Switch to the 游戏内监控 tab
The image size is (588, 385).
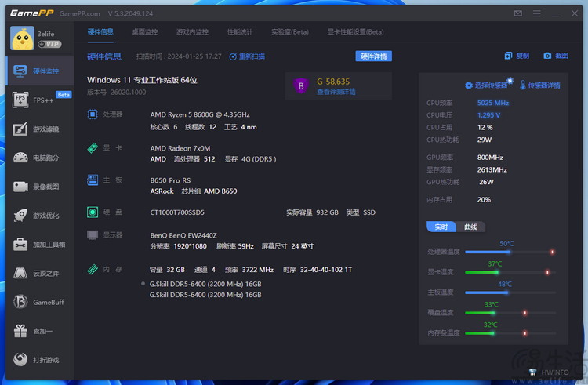[x=192, y=32]
